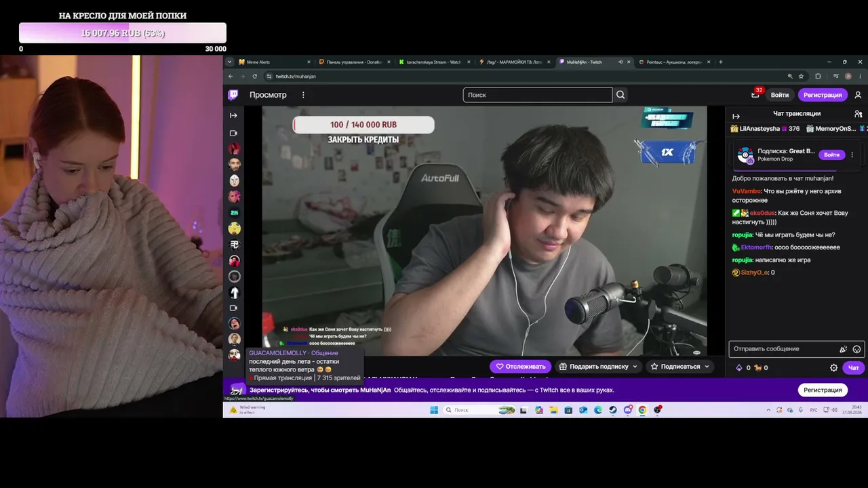Viewport: 868px width, 488px height.
Task: Switch to the Pointauc tab
Action: (x=675, y=62)
